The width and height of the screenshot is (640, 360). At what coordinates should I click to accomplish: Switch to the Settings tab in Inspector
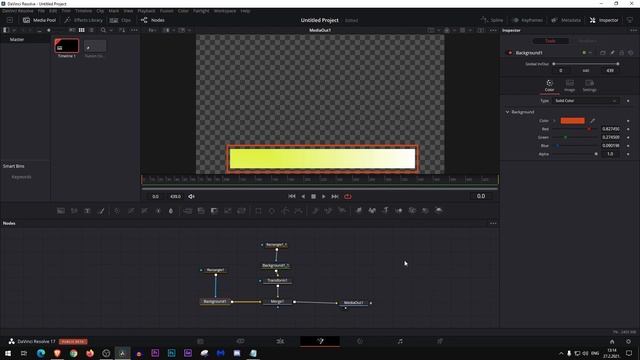[589, 86]
